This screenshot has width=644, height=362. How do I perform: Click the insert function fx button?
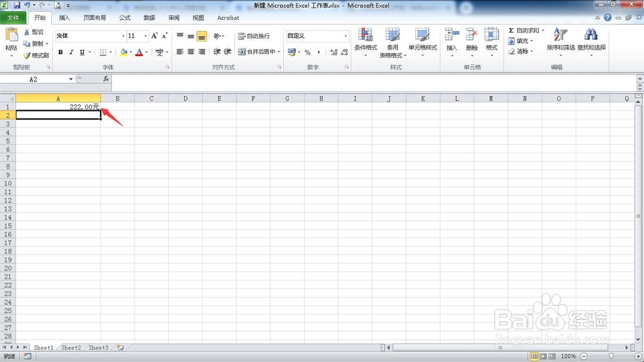(x=106, y=79)
